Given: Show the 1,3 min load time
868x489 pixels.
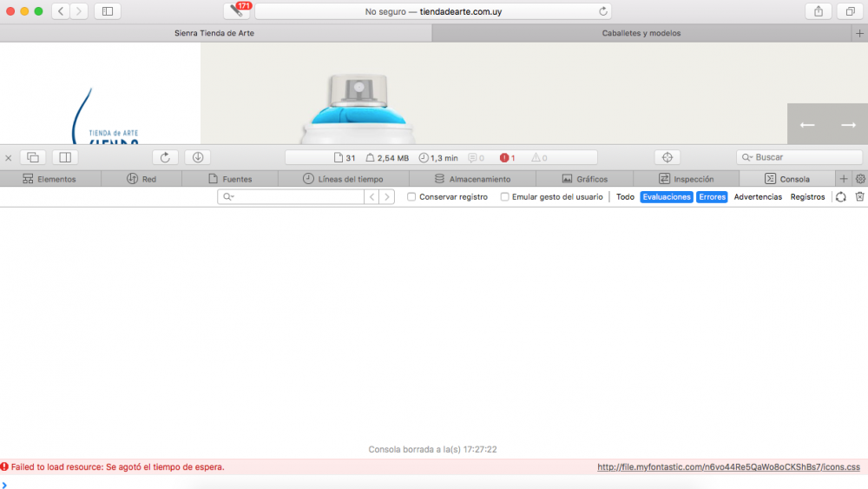Looking at the screenshot, I should click(438, 158).
